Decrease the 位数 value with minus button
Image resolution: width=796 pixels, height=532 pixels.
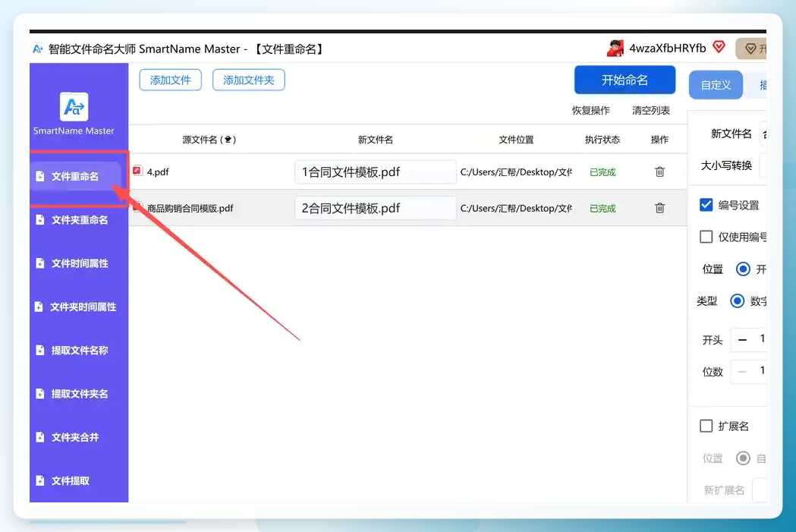pyautogui.click(x=742, y=372)
